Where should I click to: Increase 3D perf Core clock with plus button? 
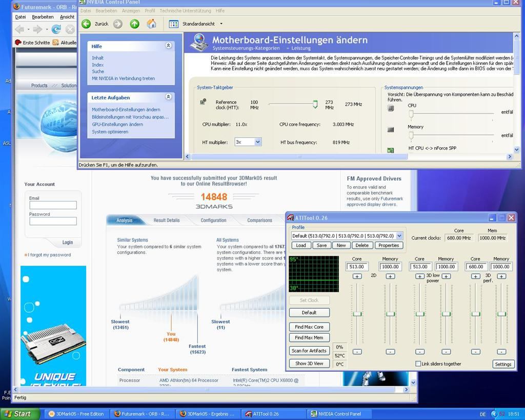475,276
